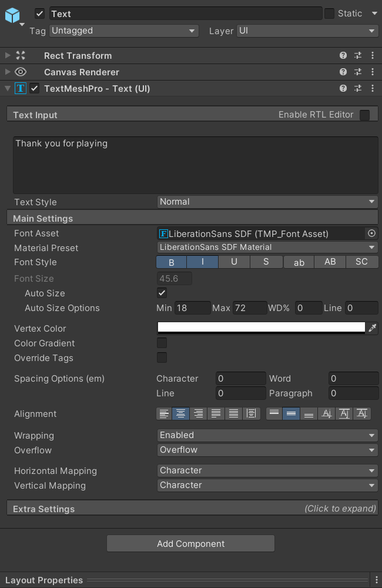Screen dimensions: 382x588
Task: Set right horizontal alignment
Action: tap(198, 413)
